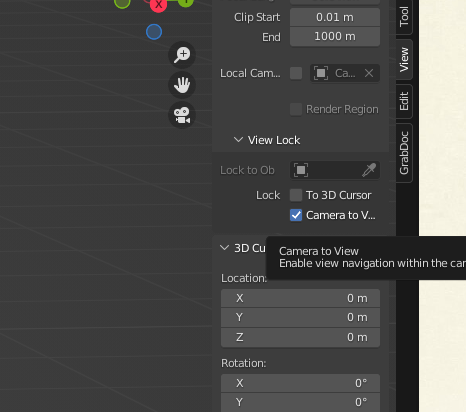Click the blue Z axis gizmo circle
This screenshot has height=412, width=466.
pos(154,32)
